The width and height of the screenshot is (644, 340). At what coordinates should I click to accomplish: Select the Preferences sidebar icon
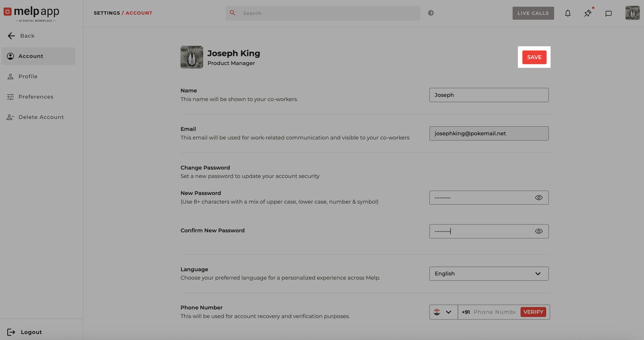tap(10, 97)
